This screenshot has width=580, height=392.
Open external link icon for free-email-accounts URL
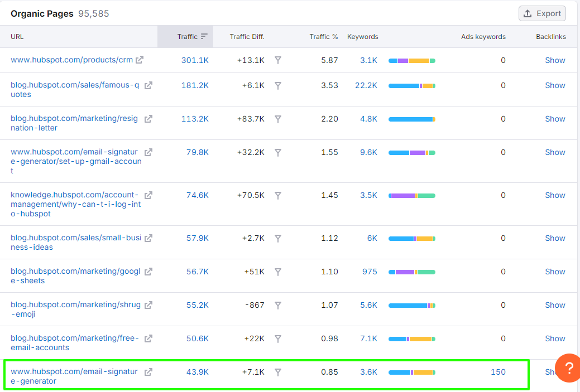tap(148, 338)
